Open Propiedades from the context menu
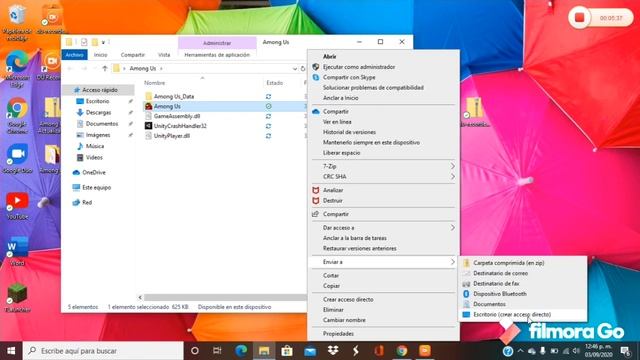 [x=338, y=333]
